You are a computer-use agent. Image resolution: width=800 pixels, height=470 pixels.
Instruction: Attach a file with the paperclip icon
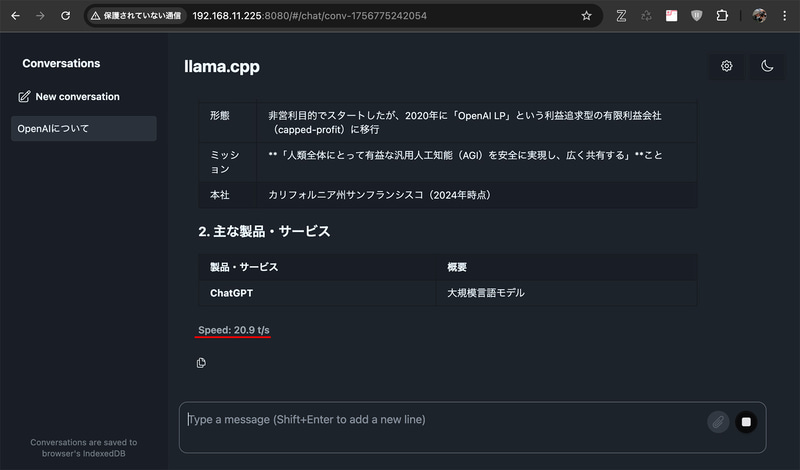(718, 422)
